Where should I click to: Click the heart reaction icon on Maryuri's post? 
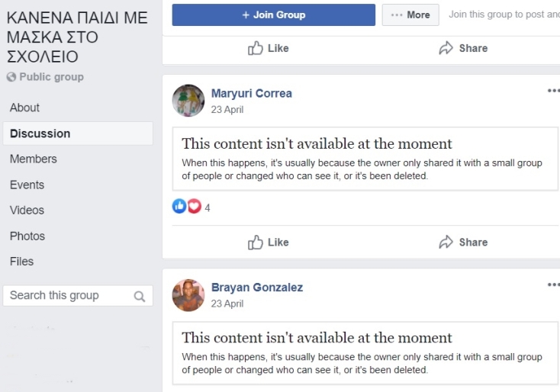pos(194,206)
